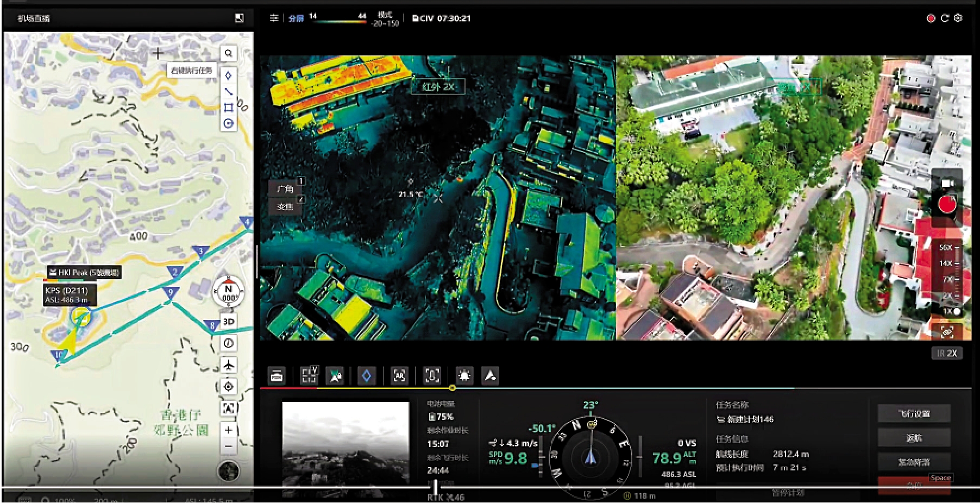The width and height of the screenshot is (980, 503).
Task: Toggle the photo/video mode switch icon
Action: click(x=947, y=183)
